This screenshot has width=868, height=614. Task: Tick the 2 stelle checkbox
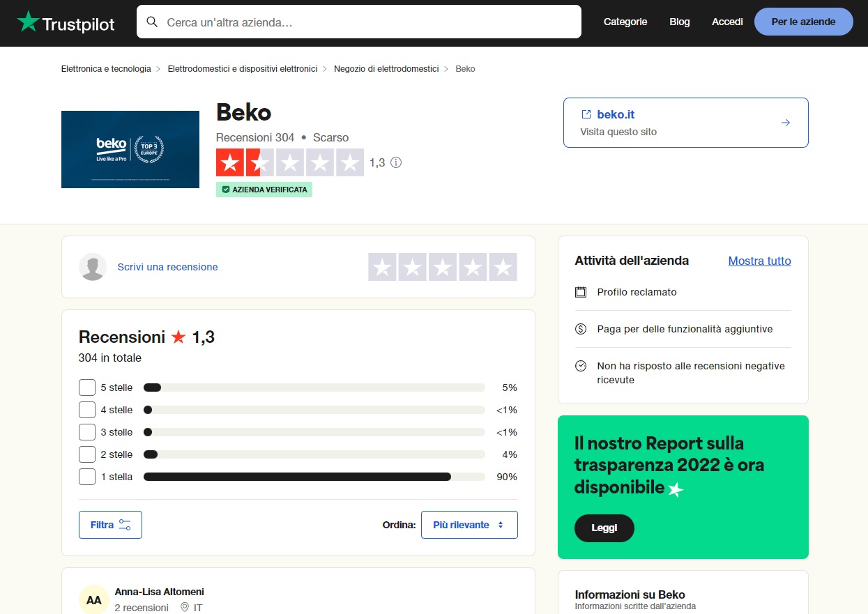click(87, 454)
